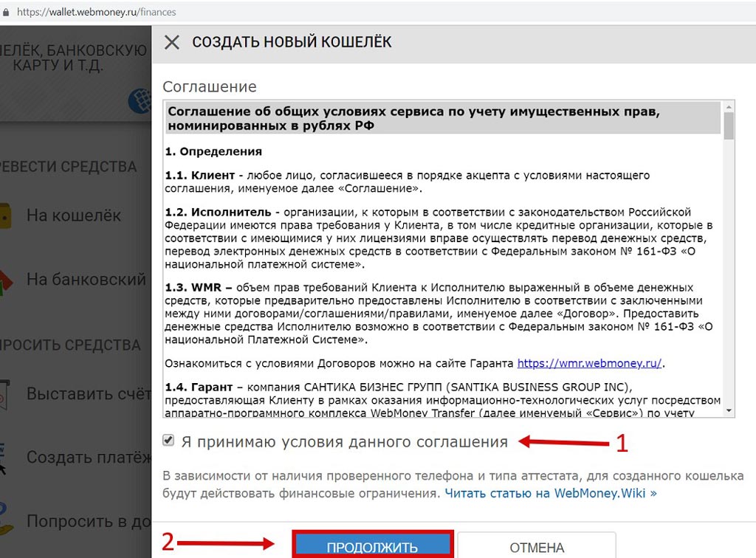Click the ОТМЕНА button
Screen dimensions: 756x558
tap(537, 546)
